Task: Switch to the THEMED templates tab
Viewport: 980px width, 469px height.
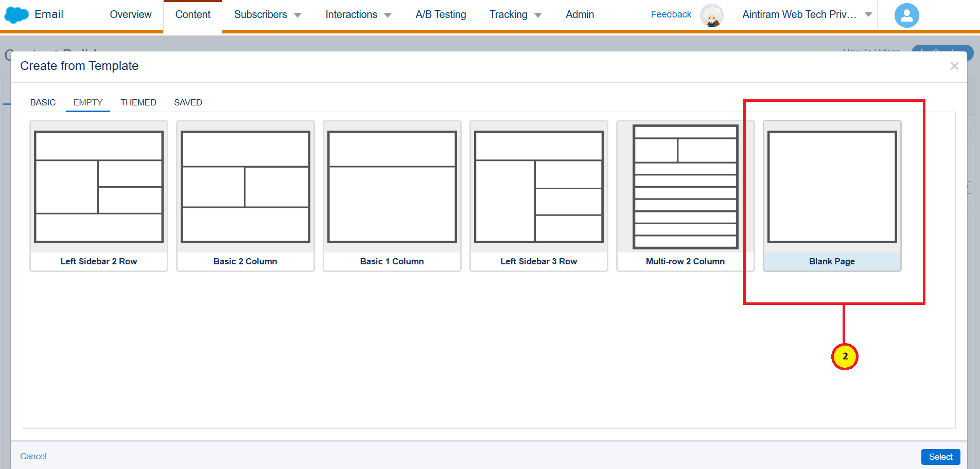Action: (138, 102)
